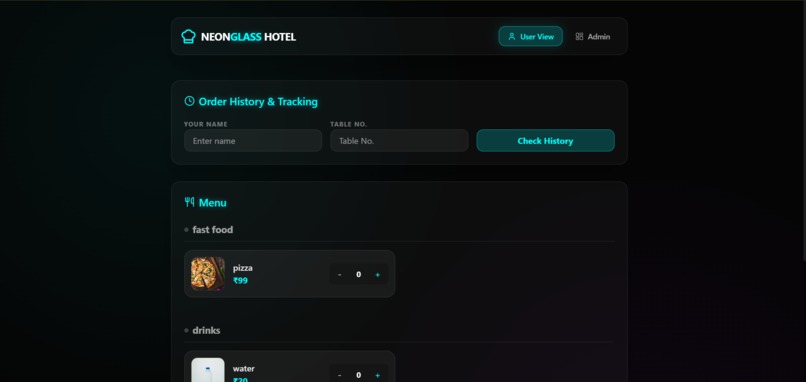Focus the Table No. input field
806x382 pixels.
tap(399, 141)
